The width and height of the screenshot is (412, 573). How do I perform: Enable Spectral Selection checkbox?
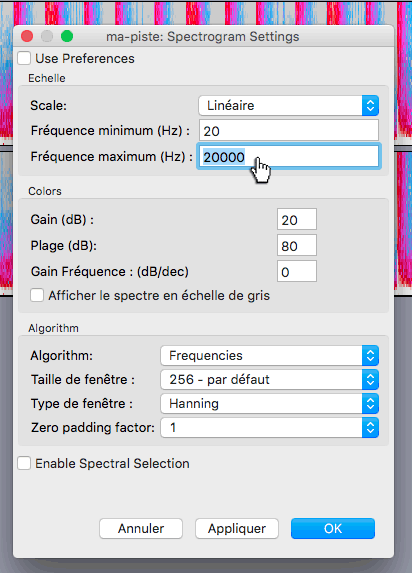coord(24,463)
